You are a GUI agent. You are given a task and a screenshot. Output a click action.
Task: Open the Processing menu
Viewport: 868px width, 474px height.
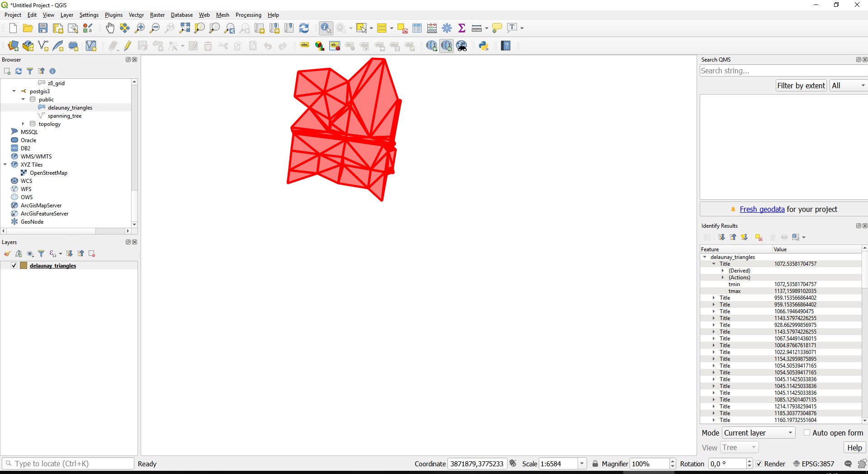(x=248, y=14)
